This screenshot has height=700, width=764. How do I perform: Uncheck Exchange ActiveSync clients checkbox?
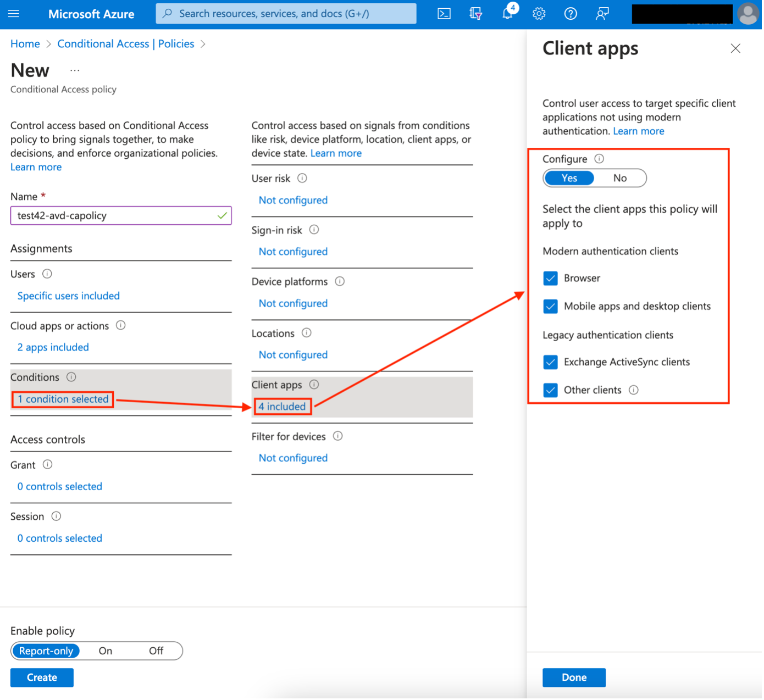point(550,362)
